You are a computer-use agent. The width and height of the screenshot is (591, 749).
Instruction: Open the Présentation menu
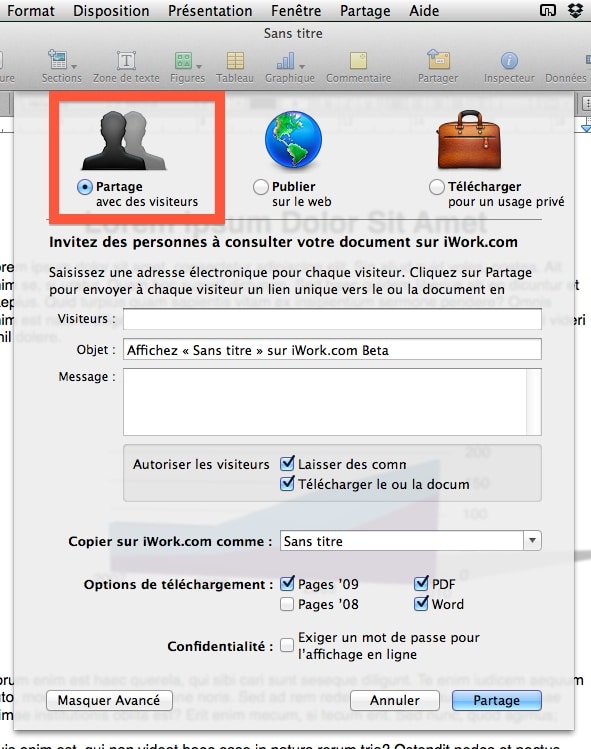click(210, 11)
